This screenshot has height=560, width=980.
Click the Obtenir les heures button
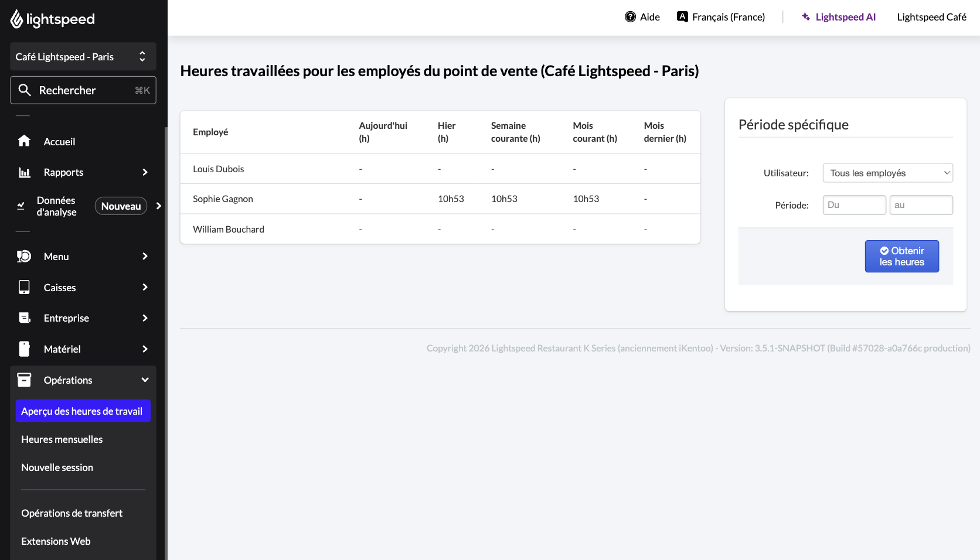click(901, 257)
